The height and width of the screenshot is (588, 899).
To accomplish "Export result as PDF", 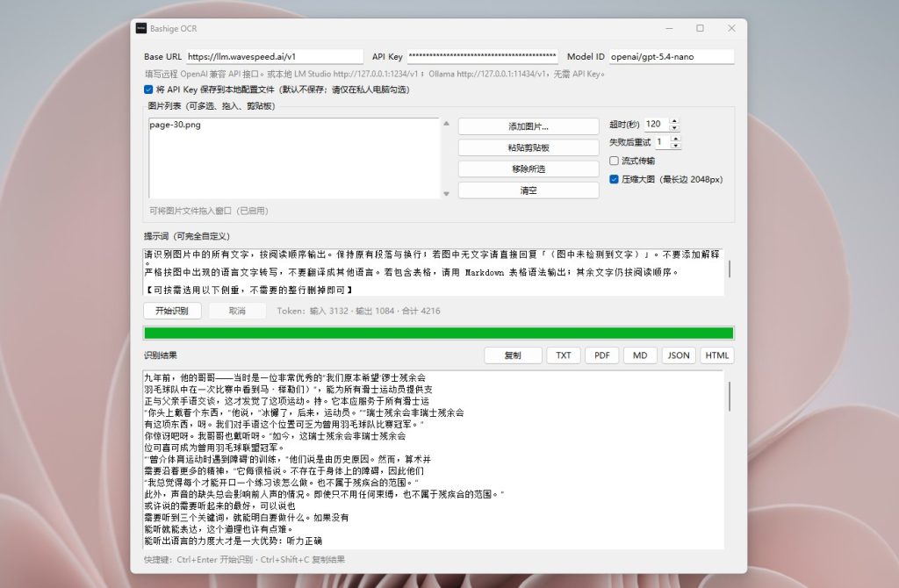I will pyautogui.click(x=601, y=355).
